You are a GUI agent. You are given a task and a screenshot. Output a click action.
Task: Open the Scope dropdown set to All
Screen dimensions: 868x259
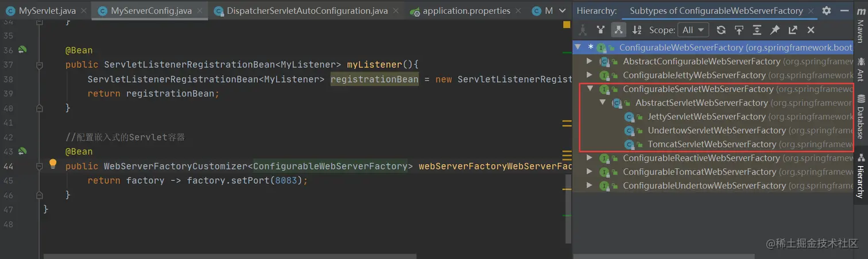(693, 30)
